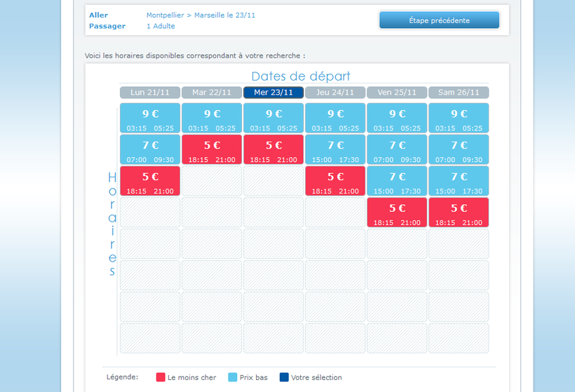Switch to the Mar 22/11 date tab

pos(212,93)
